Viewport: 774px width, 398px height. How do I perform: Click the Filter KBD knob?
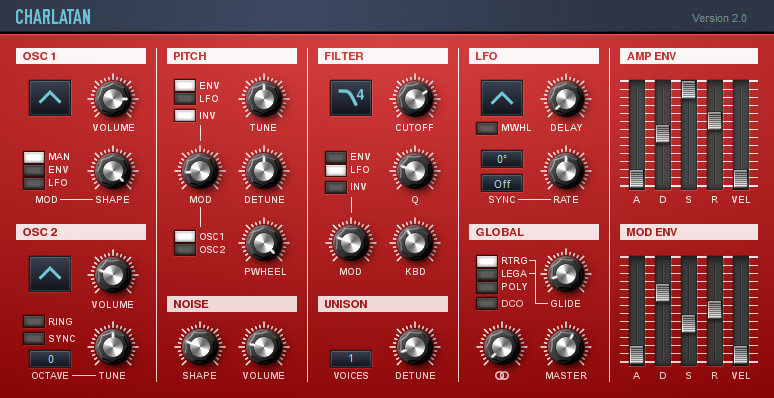click(415, 242)
